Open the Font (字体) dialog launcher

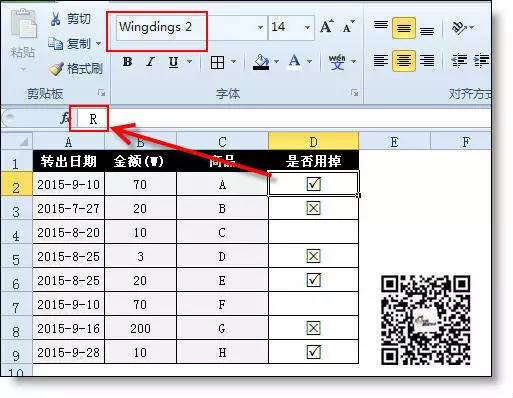(355, 93)
